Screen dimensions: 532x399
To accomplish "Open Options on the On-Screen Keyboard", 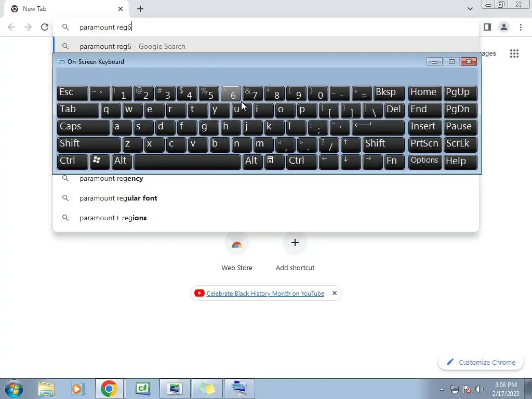I will click(x=425, y=162).
